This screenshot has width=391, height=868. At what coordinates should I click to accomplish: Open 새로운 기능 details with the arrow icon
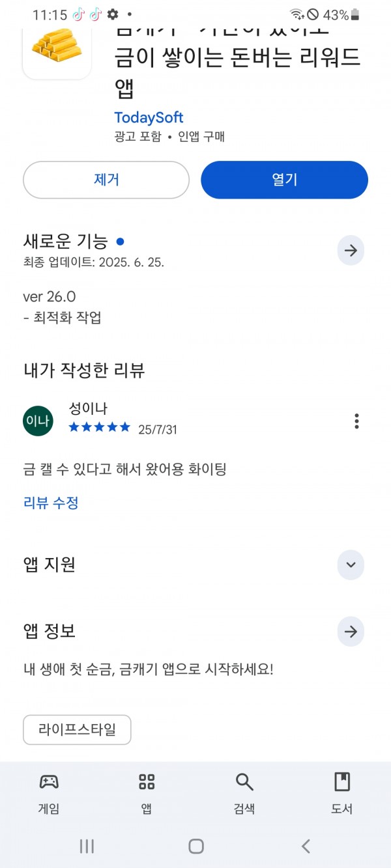tap(351, 251)
